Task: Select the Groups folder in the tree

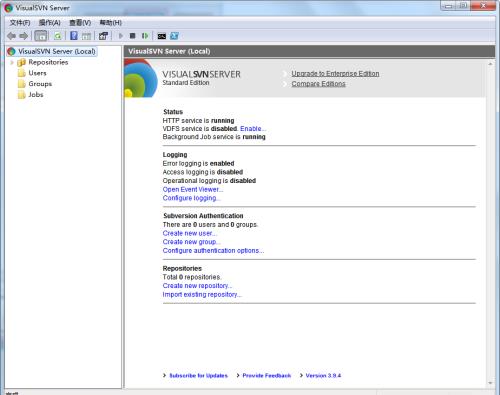Action: click(x=40, y=84)
